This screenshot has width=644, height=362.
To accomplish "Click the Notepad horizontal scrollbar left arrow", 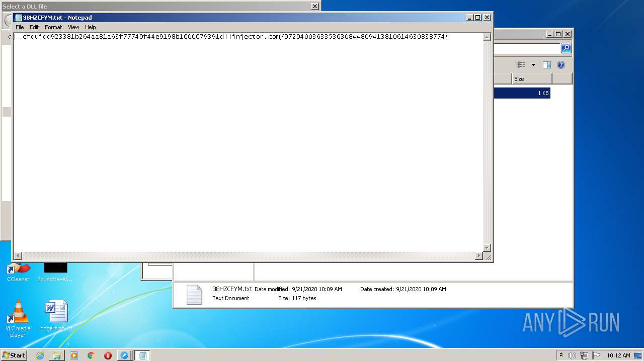I will click(18, 256).
